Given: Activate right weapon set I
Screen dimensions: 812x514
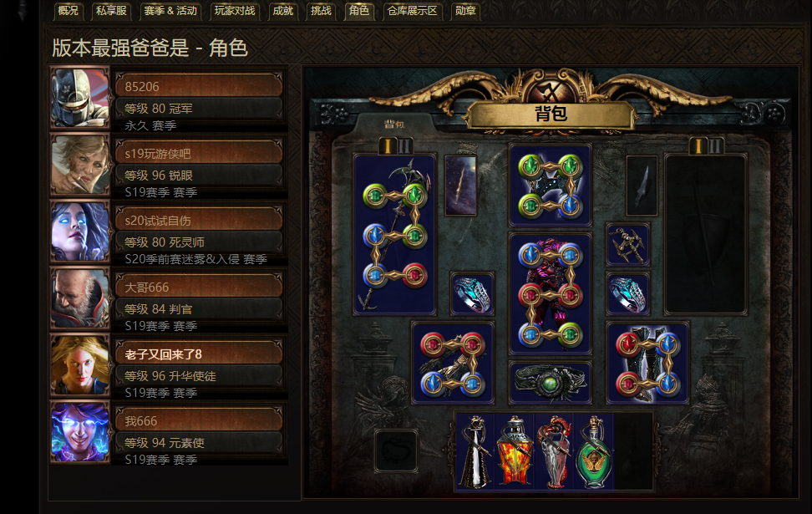Looking at the screenshot, I should (x=698, y=146).
